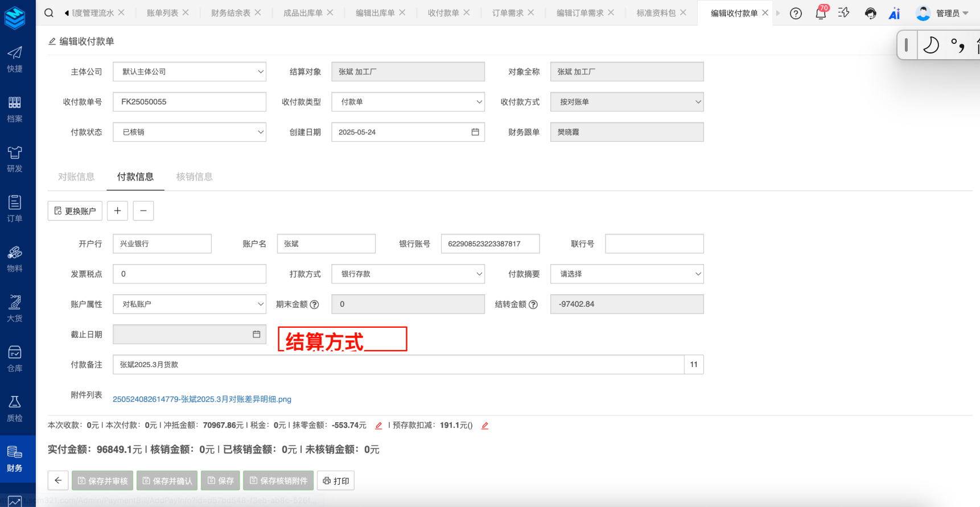This screenshot has width=980, height=507.
Task: Click the plus button to add account
Action: pos(117,211)
